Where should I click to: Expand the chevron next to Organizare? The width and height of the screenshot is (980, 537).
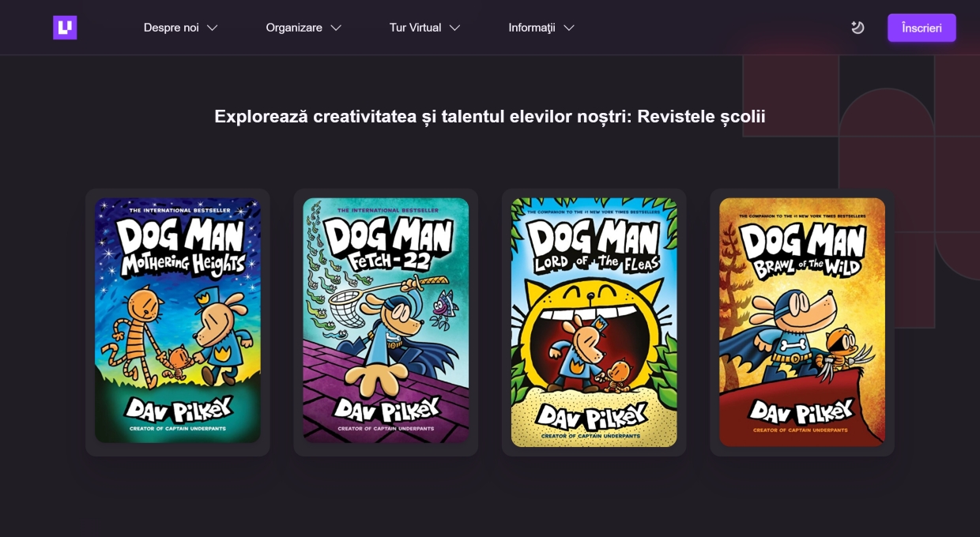pyautogui.click(x=336, y=28)
